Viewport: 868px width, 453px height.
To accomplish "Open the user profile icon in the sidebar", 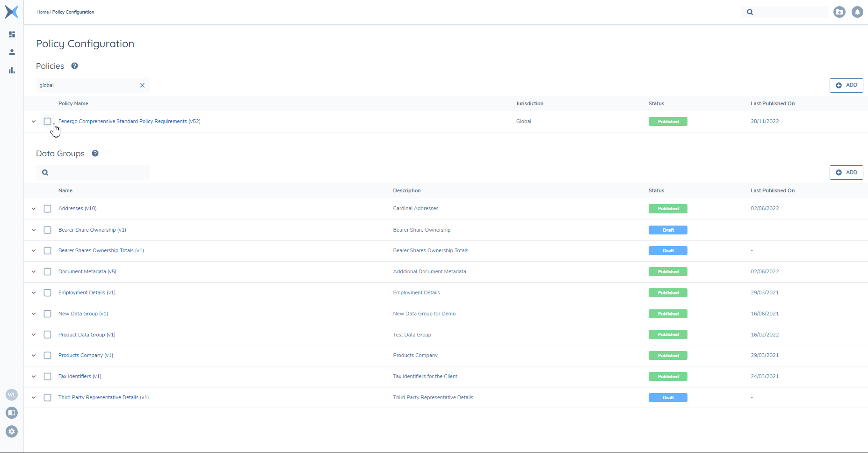I will click(12, 52).
